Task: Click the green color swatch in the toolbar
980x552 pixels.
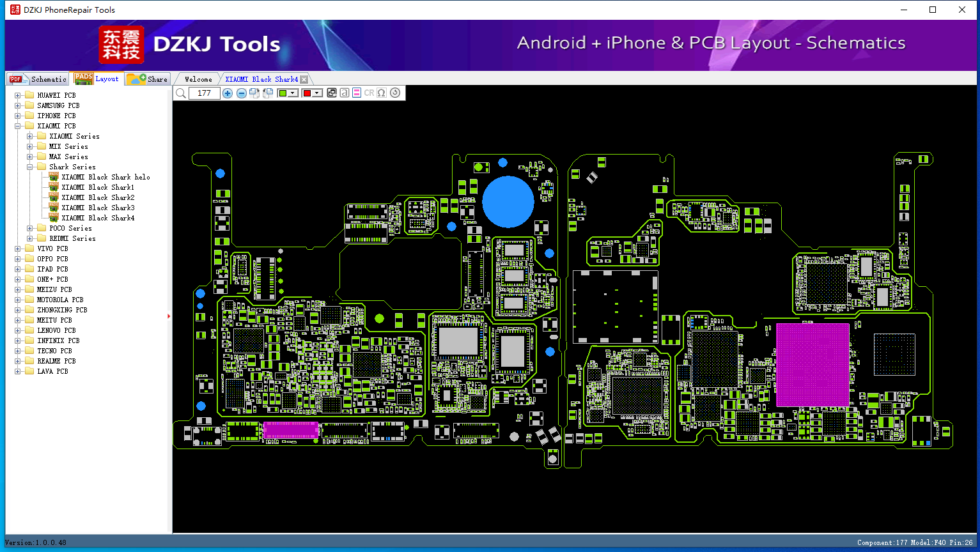Action: point(283,93)
